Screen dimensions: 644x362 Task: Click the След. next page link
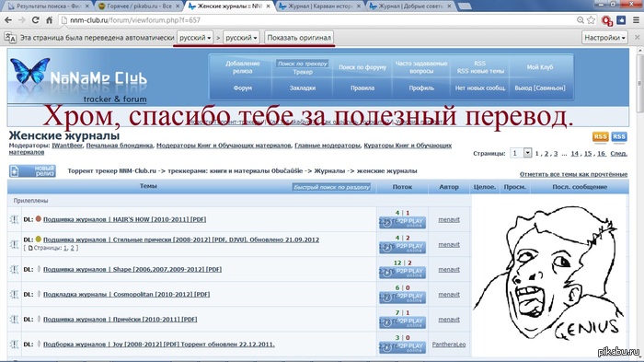click(618, 154)
